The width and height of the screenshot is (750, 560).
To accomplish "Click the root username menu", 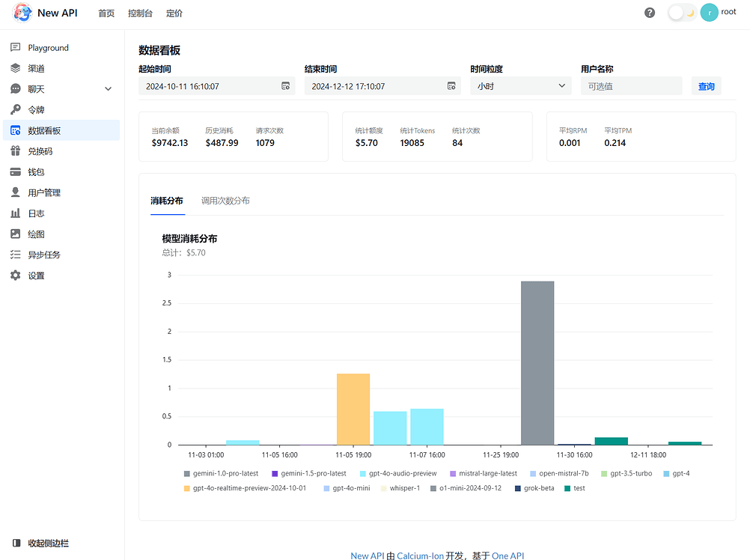I will point(728,12).
